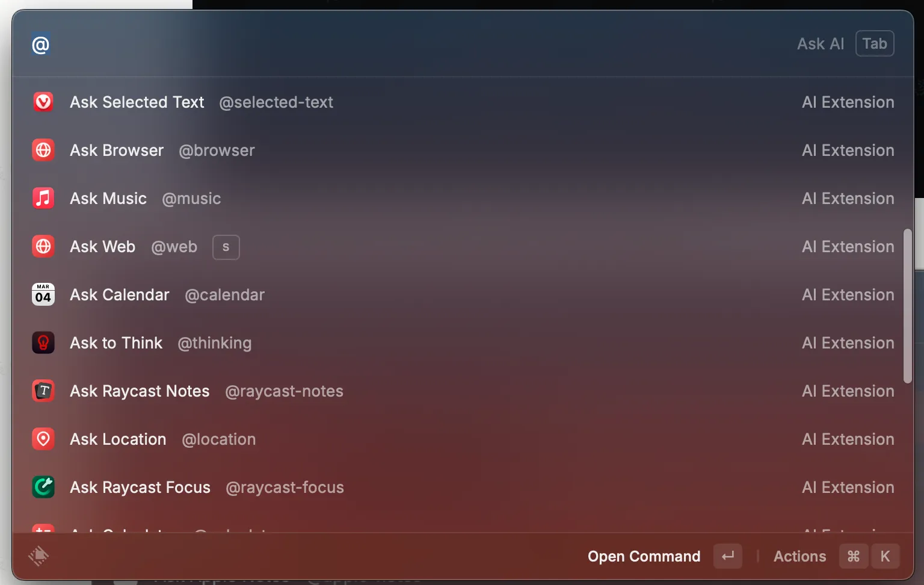Click the Ask Music note icon
This screenshot has width=924, height=585.
(x=43, y=198)
